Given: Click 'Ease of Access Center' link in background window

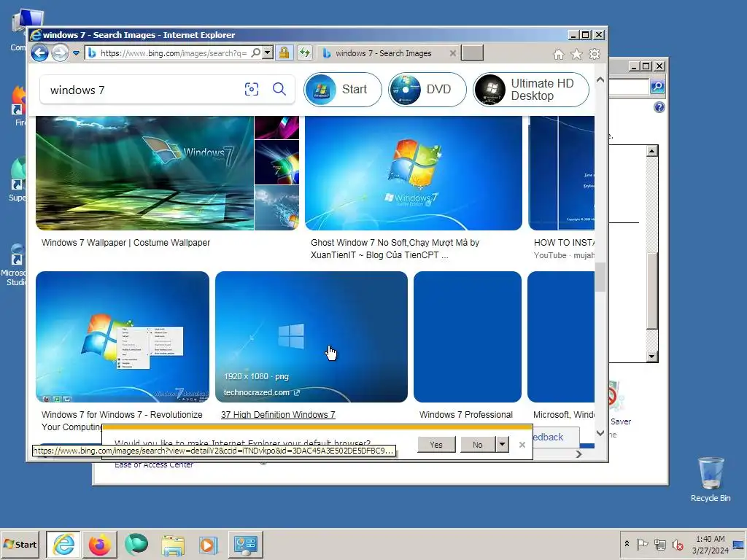Looking at the screenshot, I should pos(154,464).
